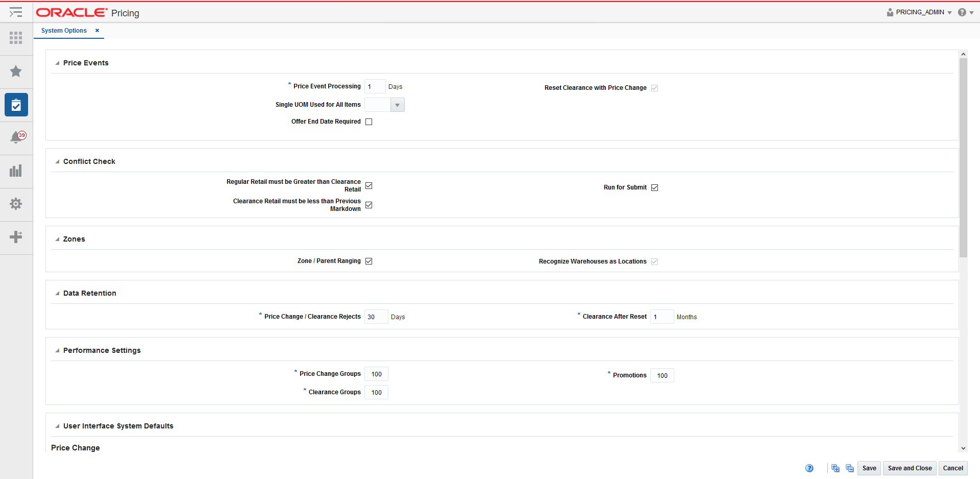Focus the Promotions field
This screenshot has width=980, height=479.
click(662, 375)
